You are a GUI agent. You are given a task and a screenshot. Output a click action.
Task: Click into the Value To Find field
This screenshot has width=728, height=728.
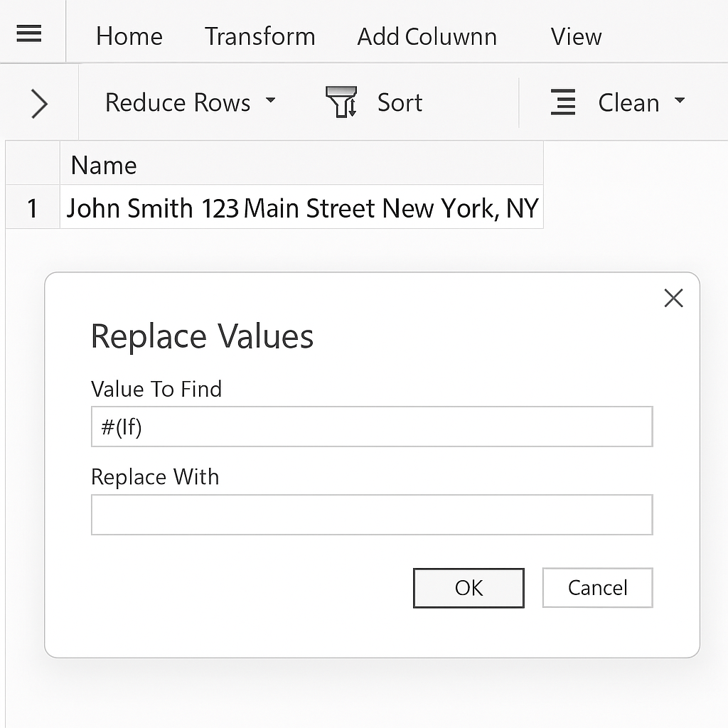(x=371, y=427)
